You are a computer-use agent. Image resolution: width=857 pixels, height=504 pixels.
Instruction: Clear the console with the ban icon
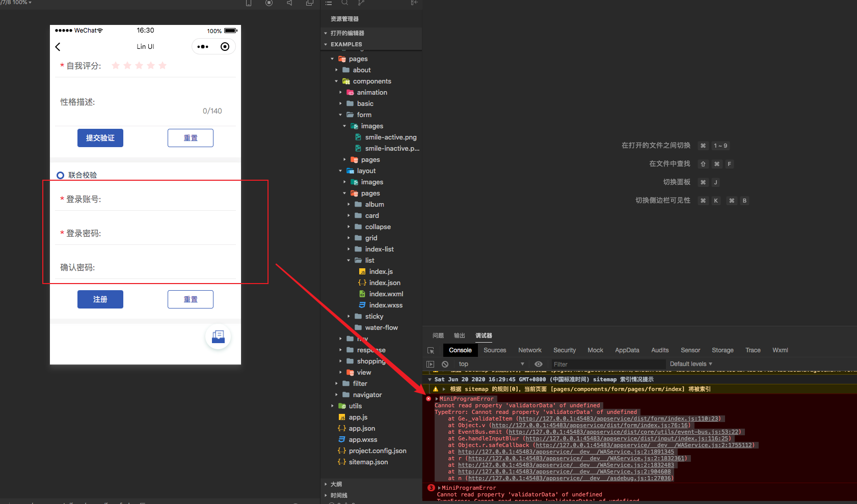pos(445,364)
